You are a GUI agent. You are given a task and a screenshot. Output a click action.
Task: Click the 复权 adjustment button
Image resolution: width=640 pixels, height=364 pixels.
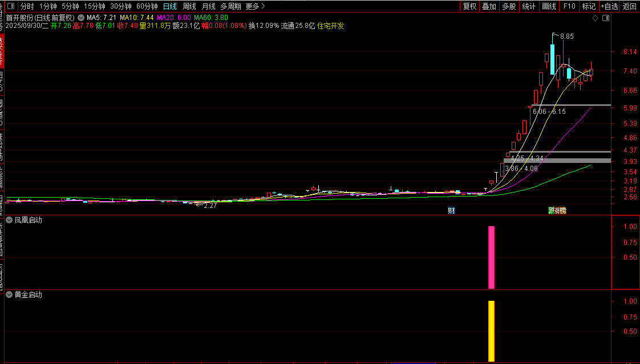click(470, 6)
